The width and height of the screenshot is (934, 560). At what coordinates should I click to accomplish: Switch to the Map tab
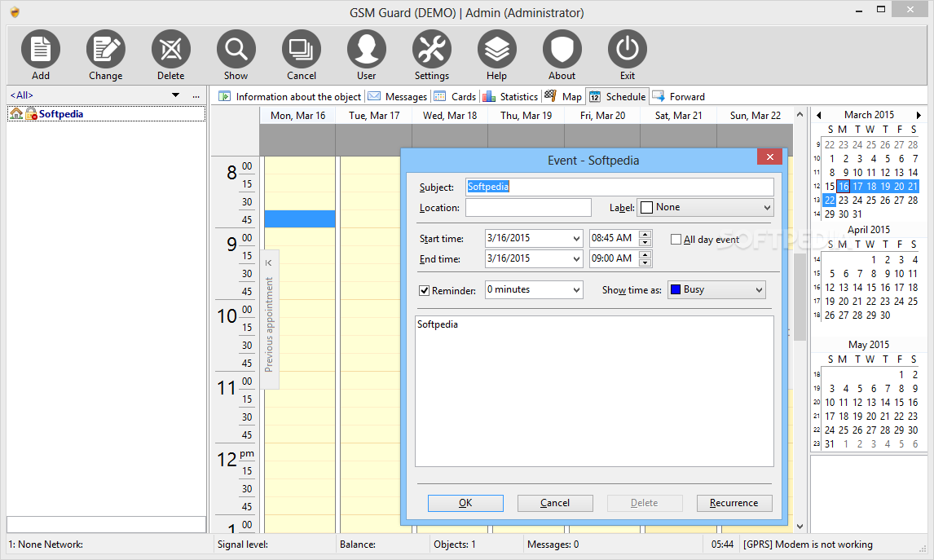[x=563, y=96]
